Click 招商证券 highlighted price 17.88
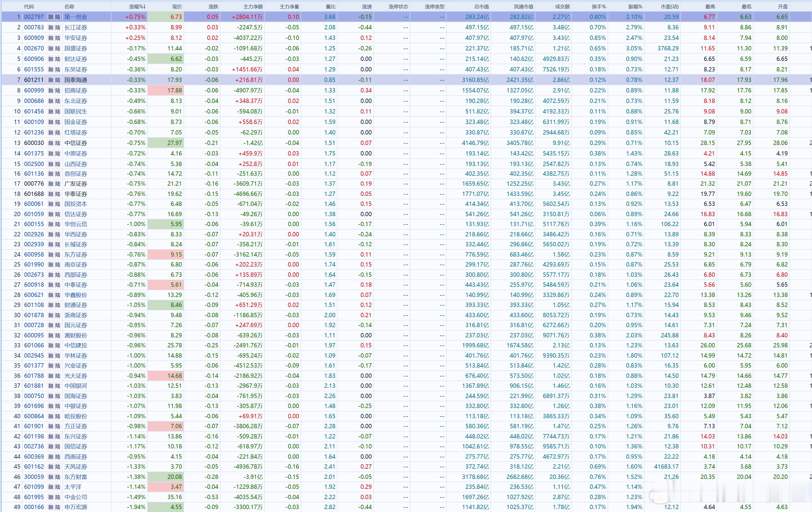The height and width of the screenshot is (512, 812). (x=175, y=91)
